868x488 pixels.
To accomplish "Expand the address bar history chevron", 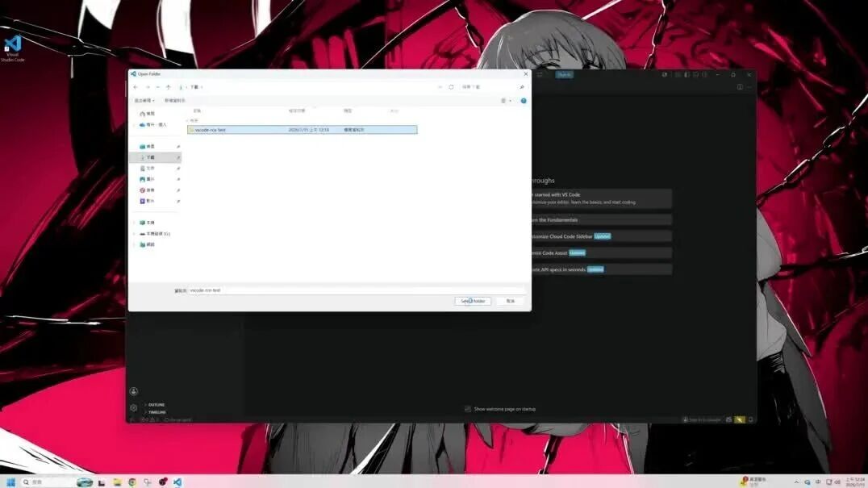I will pos(440,87).
